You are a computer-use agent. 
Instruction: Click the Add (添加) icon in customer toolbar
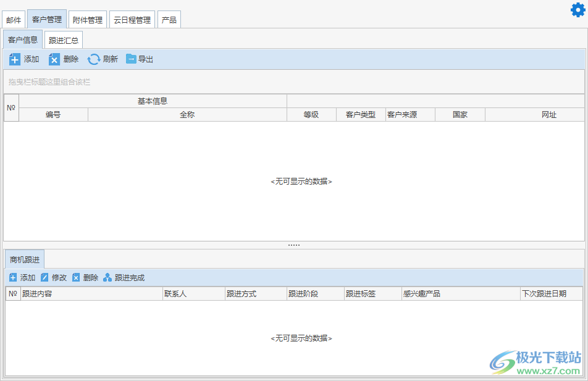(14, 59)
